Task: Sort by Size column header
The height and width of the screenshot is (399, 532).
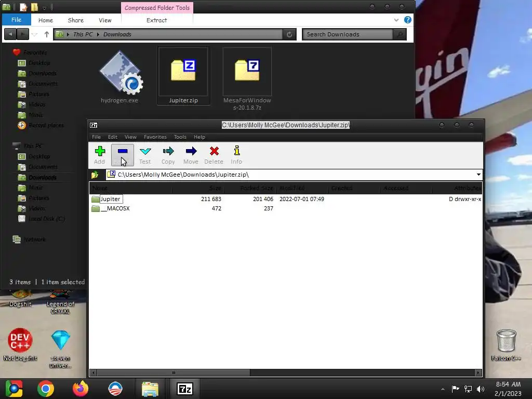Action: click(x=198, y=188)
